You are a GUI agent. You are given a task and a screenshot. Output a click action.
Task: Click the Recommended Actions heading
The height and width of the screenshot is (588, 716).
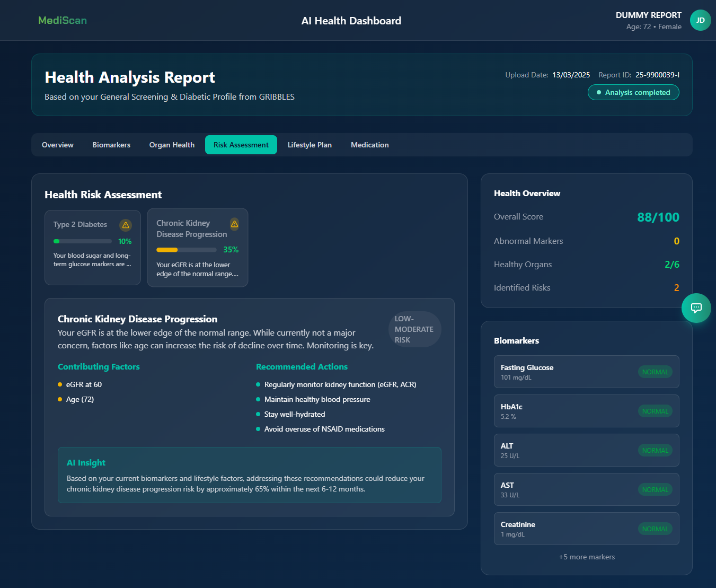point(302,367)
